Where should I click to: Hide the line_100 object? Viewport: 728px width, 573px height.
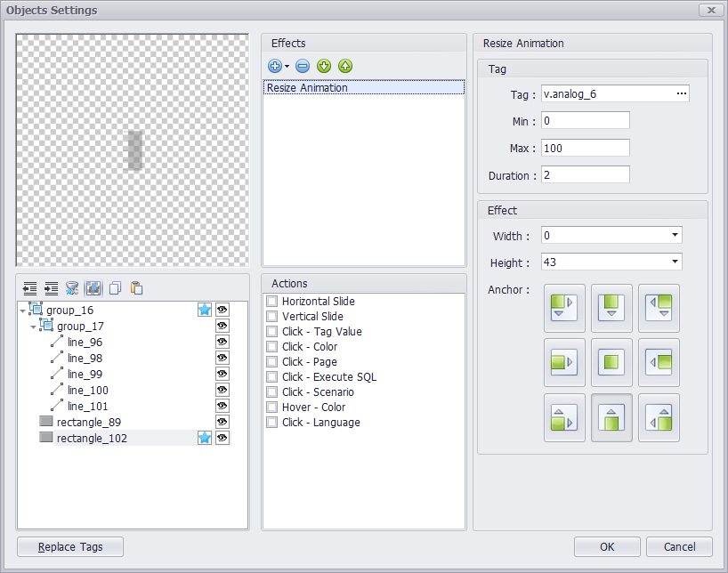222,390
